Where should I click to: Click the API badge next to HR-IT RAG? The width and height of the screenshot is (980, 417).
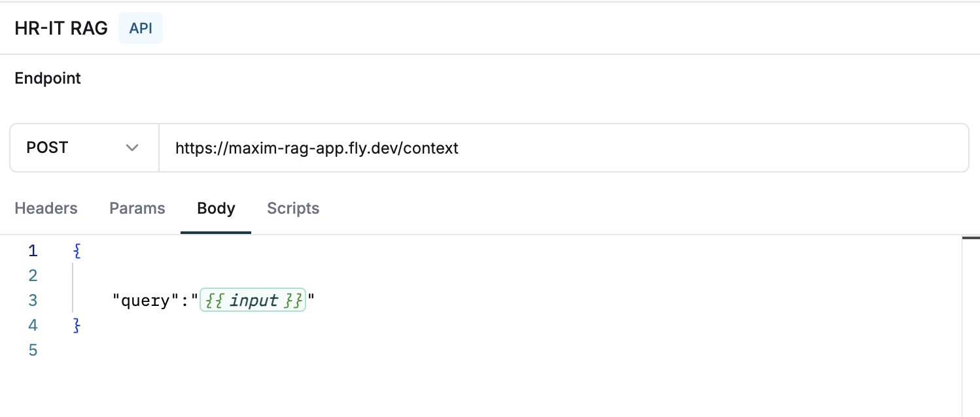[x=140, y=27]
